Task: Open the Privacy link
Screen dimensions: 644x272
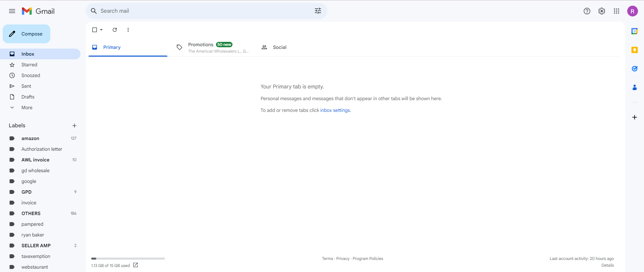Action: [x=343, y=259]
